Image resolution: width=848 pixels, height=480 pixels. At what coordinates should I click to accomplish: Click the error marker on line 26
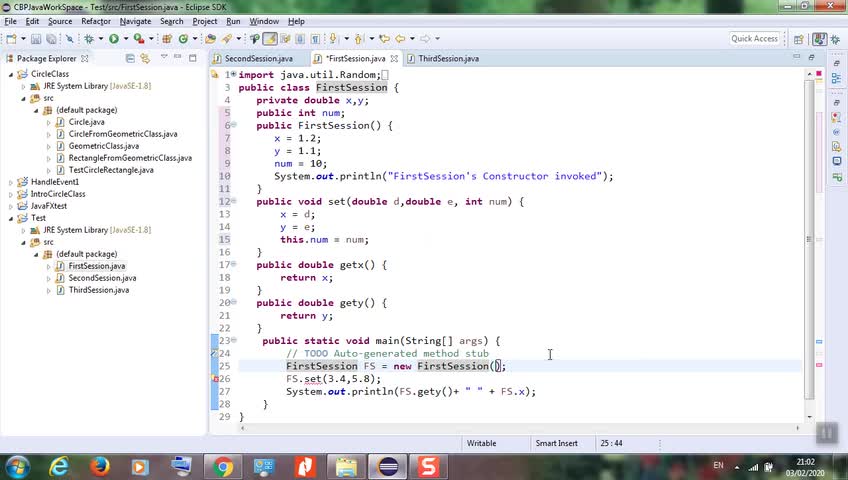[x=215, y=379]
